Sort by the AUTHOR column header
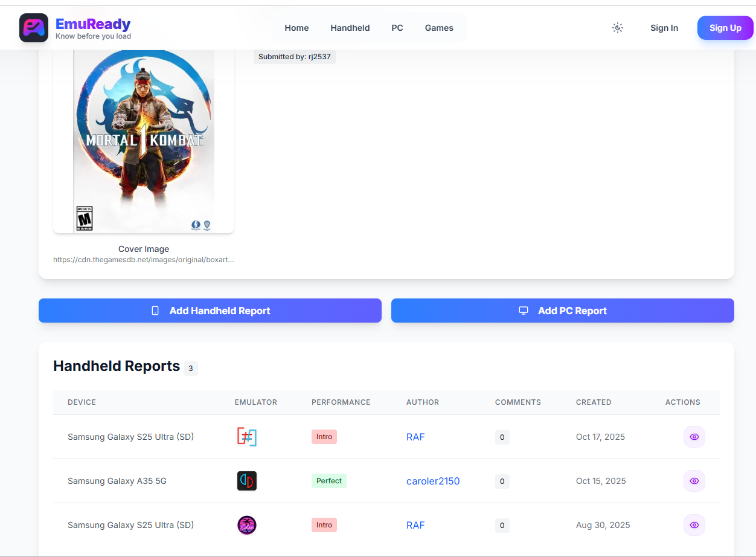The image size is (756, 557). pyautogui.click(x=423, y=402)
